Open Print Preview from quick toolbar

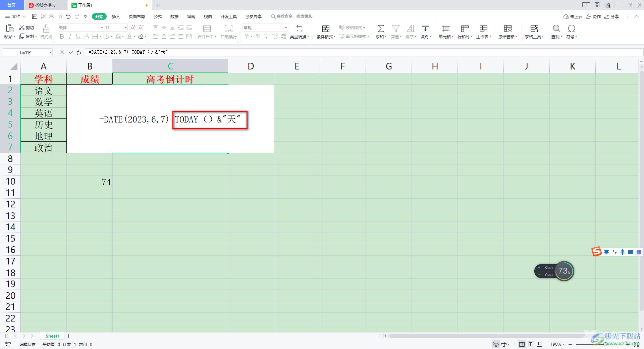[60, 16]
